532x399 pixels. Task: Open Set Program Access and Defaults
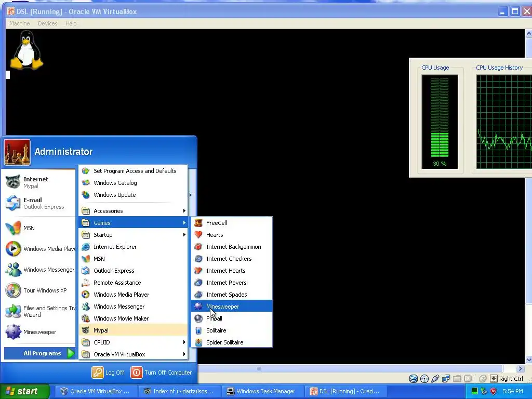tap(133, 171)
